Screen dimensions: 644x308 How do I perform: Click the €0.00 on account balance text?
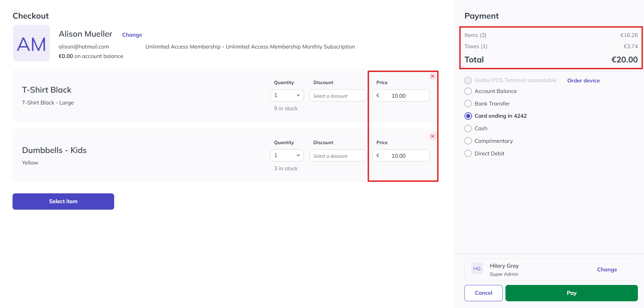click(91, 56)
